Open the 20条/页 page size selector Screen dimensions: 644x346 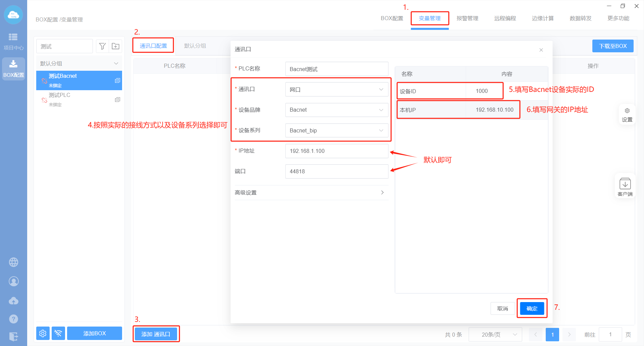pyautogui.click(x=495, y=335)
